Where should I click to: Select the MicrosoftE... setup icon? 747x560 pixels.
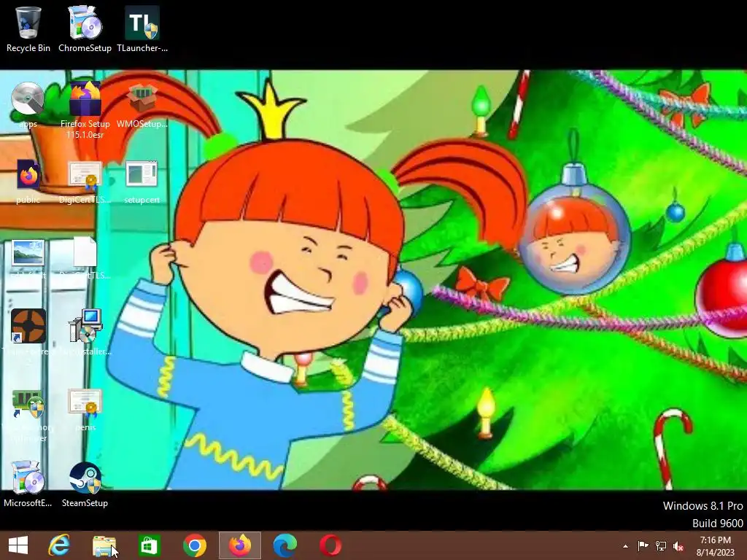(28, 483)
